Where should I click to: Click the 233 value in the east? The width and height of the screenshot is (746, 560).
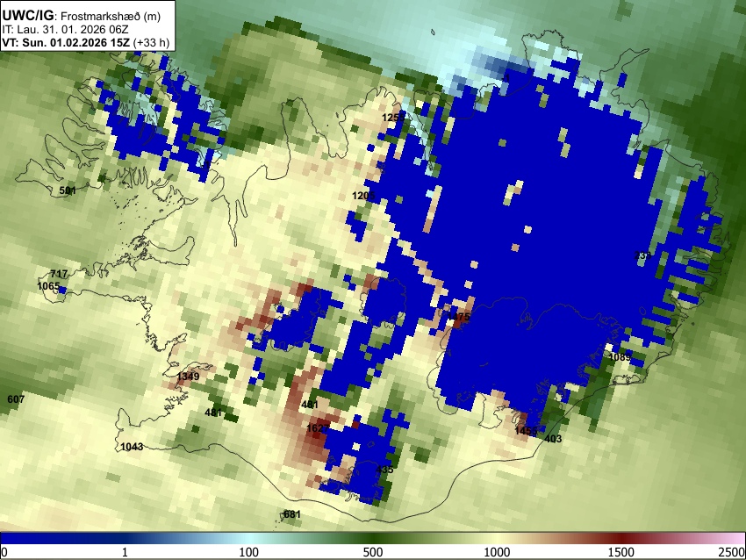coord(642,255)
